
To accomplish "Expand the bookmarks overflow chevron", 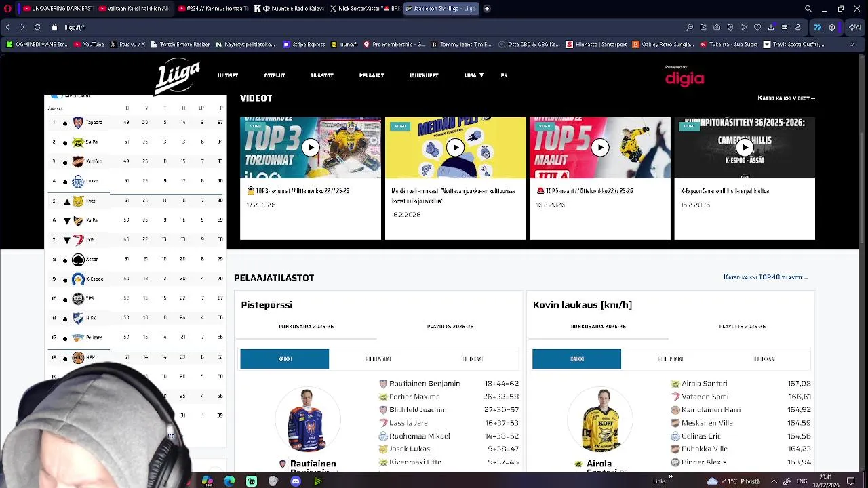I will point(852,45).
